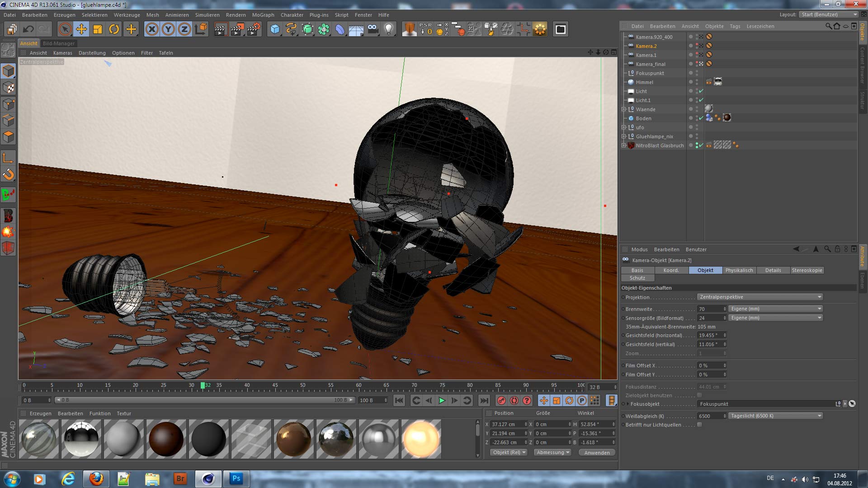Open the MoGraph menu
Screen dimensions: 868x488
[x=263, y=15]
